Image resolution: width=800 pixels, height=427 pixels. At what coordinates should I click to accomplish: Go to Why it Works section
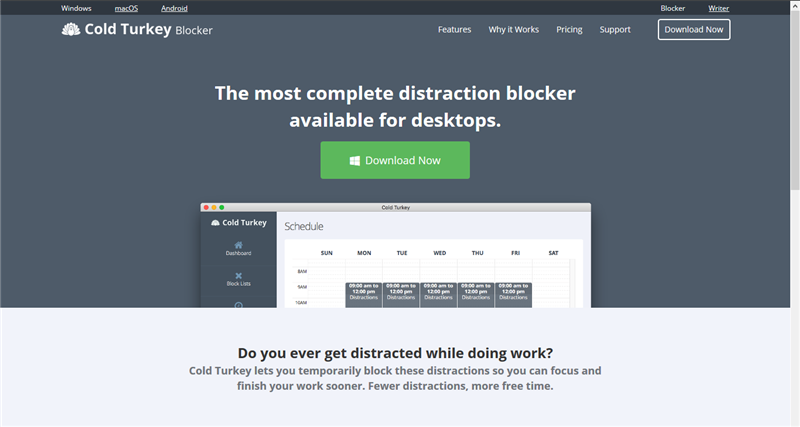513,30
